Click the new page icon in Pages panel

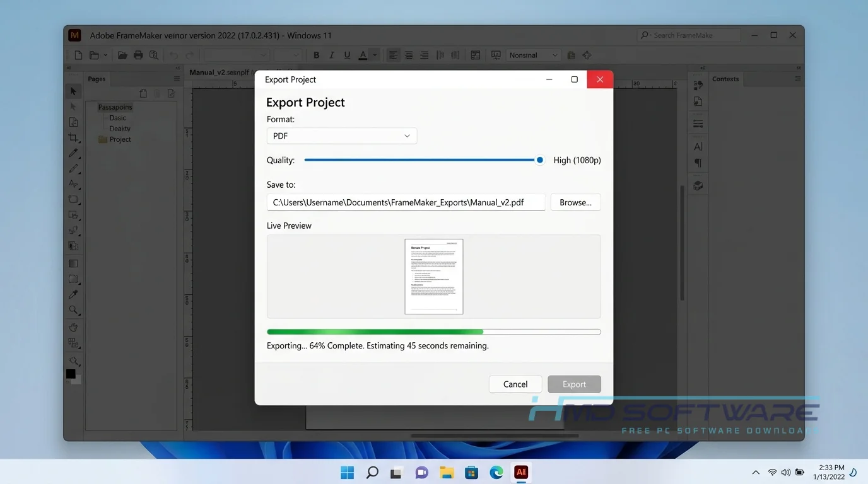(x=143, y=93)
